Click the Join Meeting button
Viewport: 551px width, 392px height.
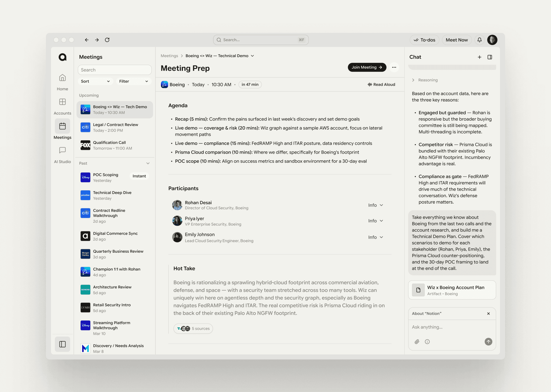point(367,67)
